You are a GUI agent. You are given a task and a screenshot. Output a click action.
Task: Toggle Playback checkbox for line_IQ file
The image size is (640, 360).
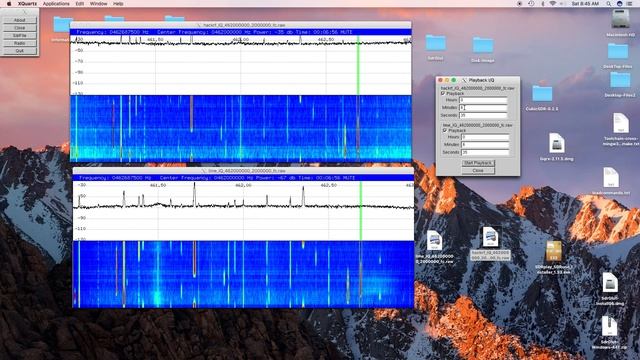[x=445, y=131]
